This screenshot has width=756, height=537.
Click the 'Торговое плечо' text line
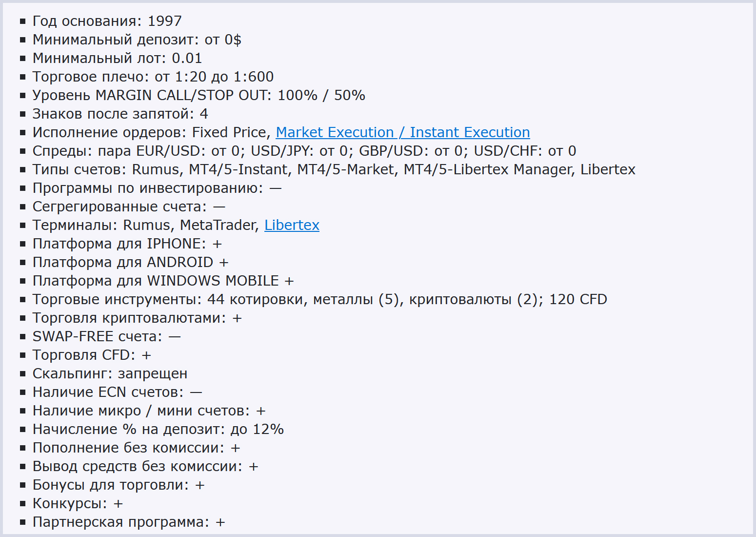coord(153,77)
